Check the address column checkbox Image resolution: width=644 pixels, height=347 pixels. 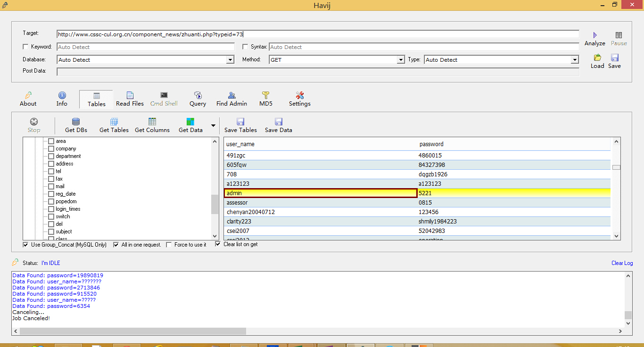(51, 164)
